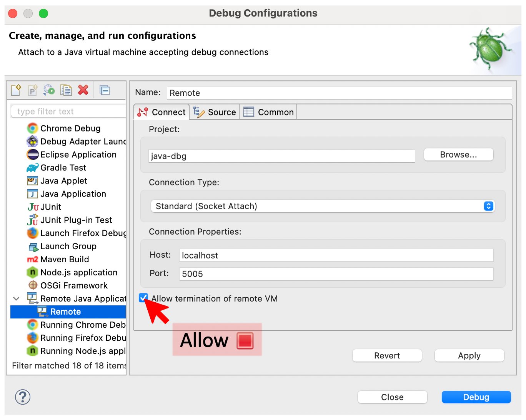Image resolution: width=526 pixels, height=420 pixels.
Task: Click the Export launch configuration icon
Action: click(x=49, y=90)
